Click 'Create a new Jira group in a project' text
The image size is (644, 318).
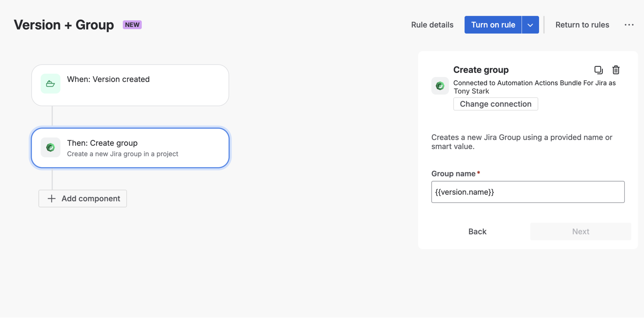[x=122, y=154]
